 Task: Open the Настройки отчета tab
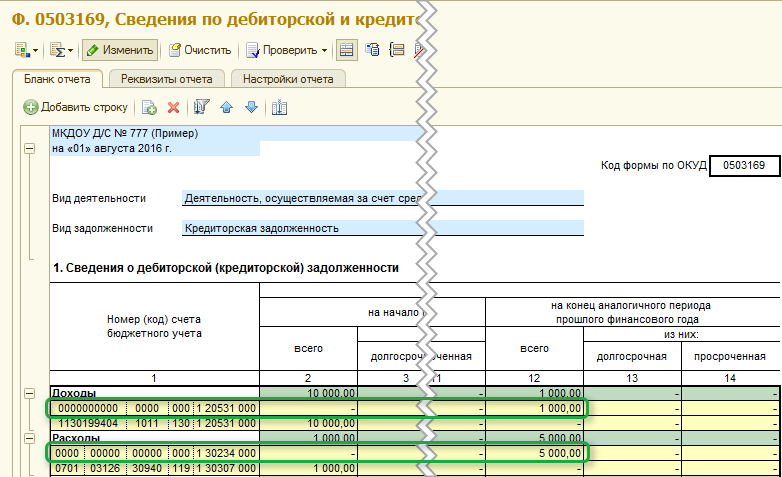coord(288,79)
